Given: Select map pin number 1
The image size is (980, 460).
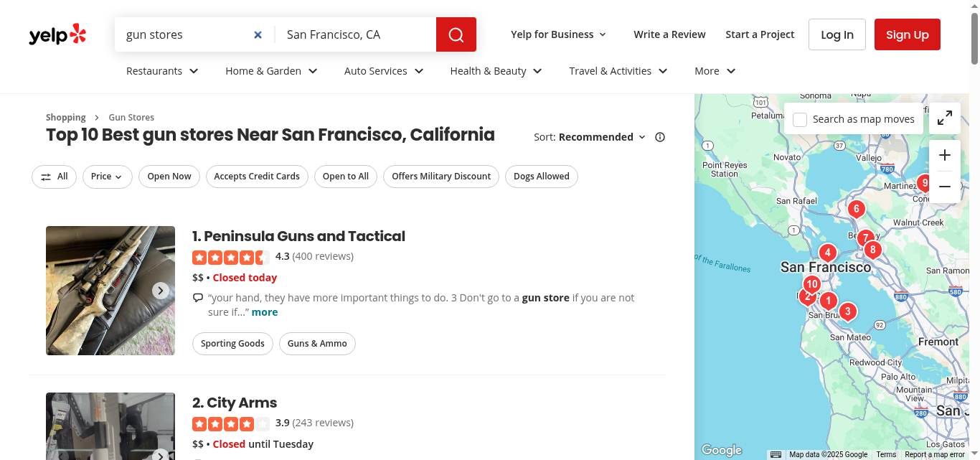Looking at the screenshot, I should [829, 301].
